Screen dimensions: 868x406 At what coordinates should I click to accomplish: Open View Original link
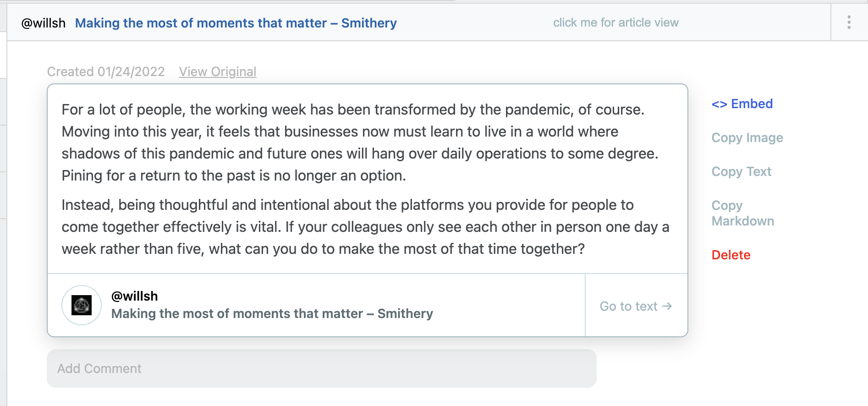tap(217, 72)
